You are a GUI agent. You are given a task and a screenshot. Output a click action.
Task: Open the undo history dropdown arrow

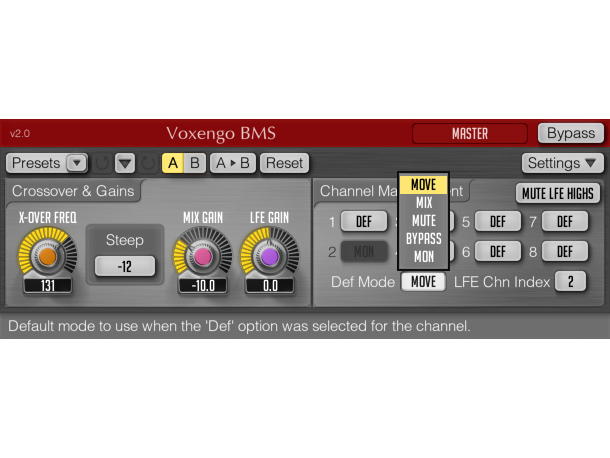pyautogui.click(x=125, y=163)
